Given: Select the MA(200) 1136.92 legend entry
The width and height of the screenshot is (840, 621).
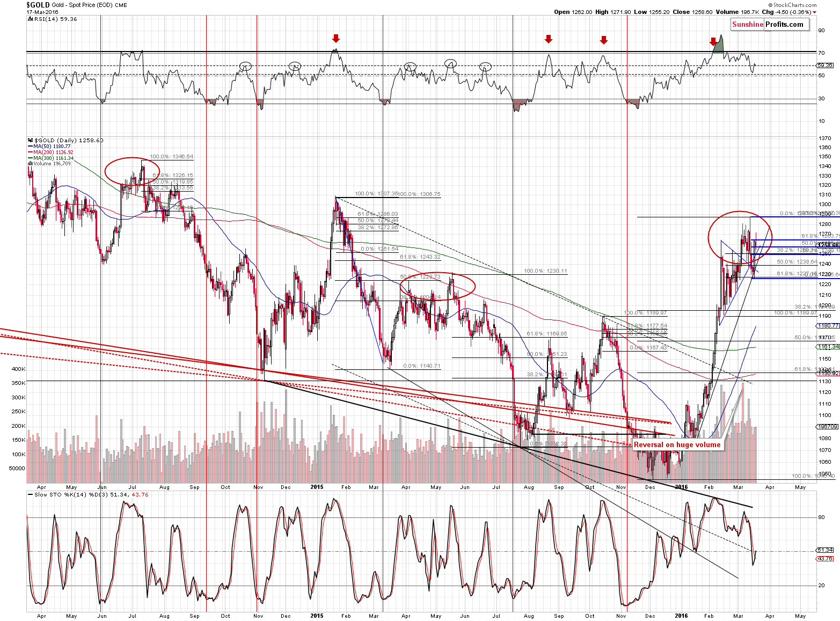Looking at the screenshot, I should coord(50,152).
